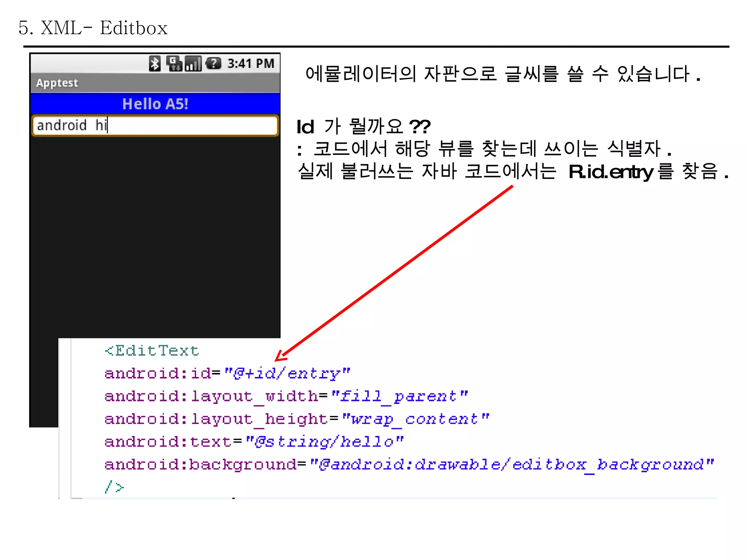Click the Hello A5! blue banner
Viewport: 747px width, 560px height.
(x=155, y=104)
